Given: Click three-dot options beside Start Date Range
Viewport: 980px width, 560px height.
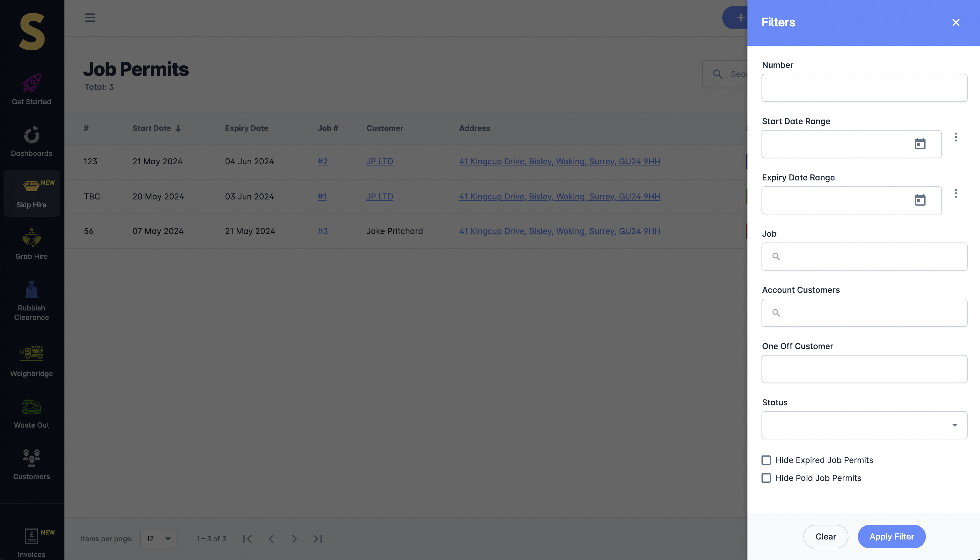Looking at the screenshot, I should [x=955, y=137].
